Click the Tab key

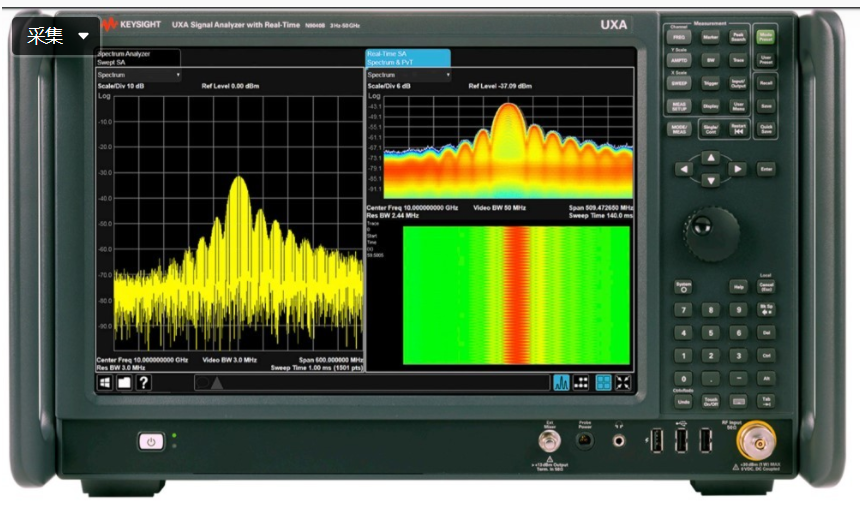(x=766, y=402)
